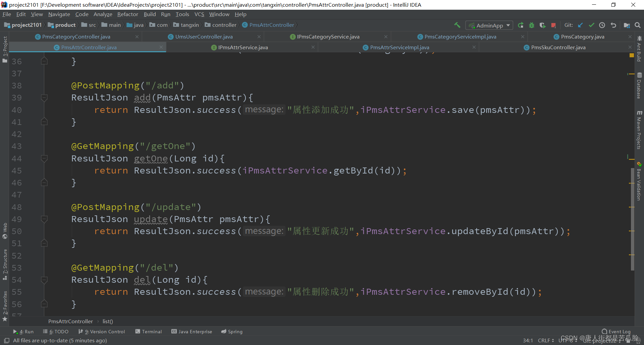The width and height of the screenshot is (644, 345).
Task: Collapse the getOne method fold at line 44
Action: pos(44,158)
